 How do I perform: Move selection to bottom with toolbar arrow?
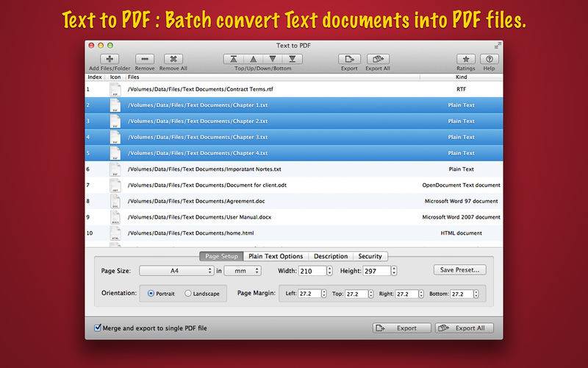292,59
